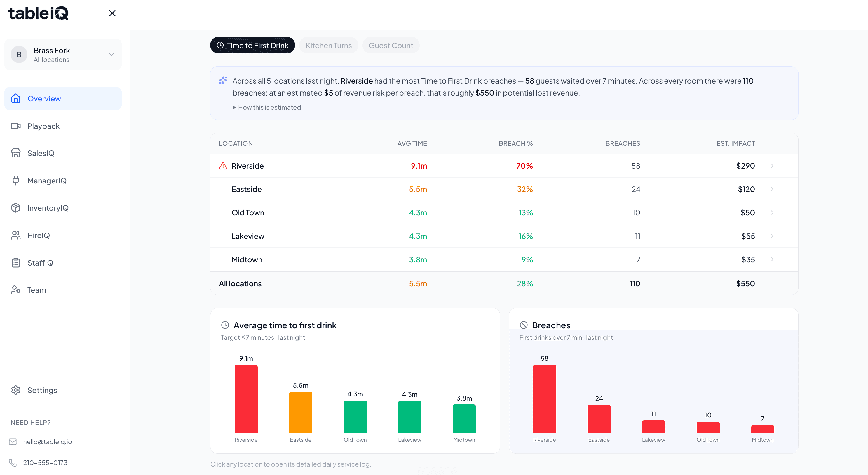Open Settings in the sidebar
The height and width of the screenshot is (475, 868).
click(x=63, y=390)
